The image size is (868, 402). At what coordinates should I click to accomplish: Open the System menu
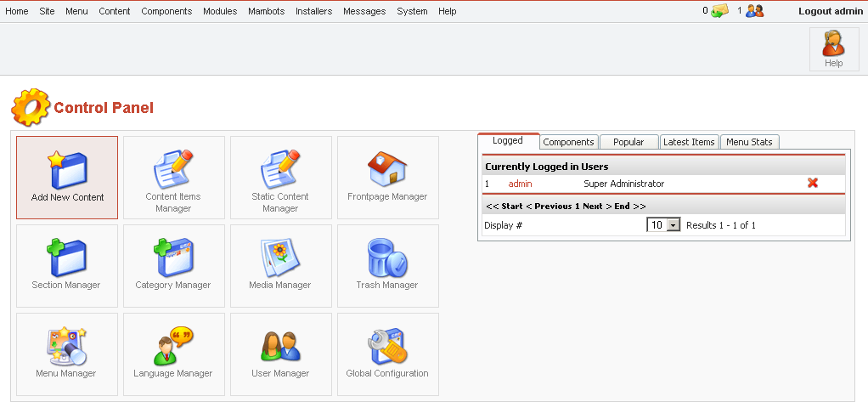point(412,11)
